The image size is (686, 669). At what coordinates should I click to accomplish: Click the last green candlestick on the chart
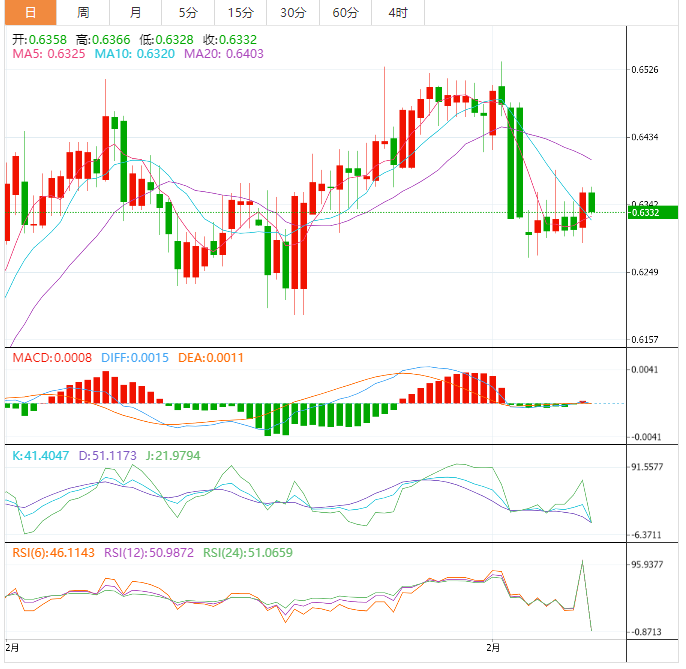[x=592, y=202]
